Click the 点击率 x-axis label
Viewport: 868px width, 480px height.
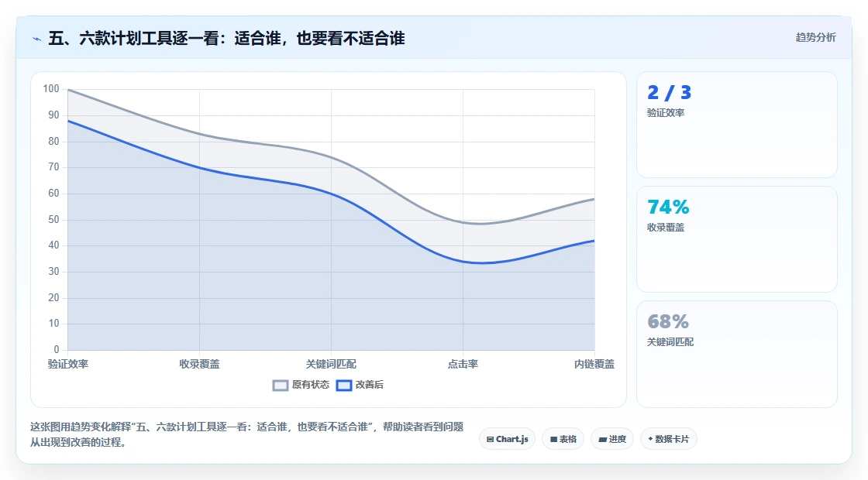tap(463, 364)
